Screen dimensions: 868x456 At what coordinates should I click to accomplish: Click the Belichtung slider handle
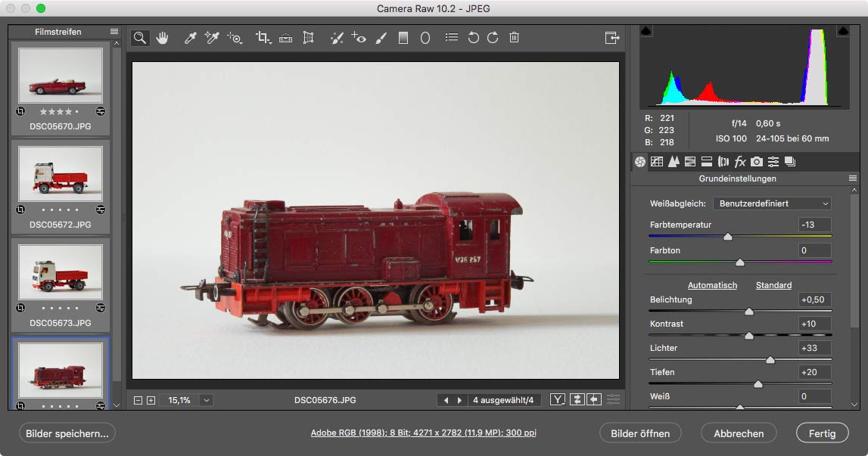[749, 312]
